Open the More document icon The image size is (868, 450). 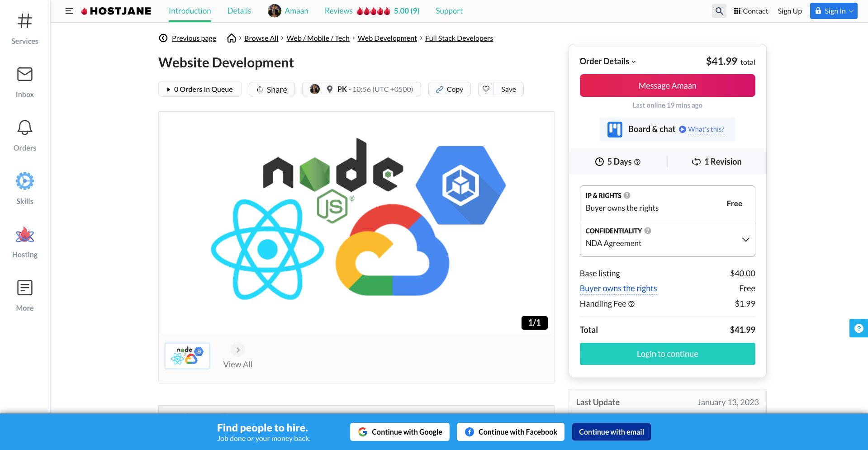(25, 288)
